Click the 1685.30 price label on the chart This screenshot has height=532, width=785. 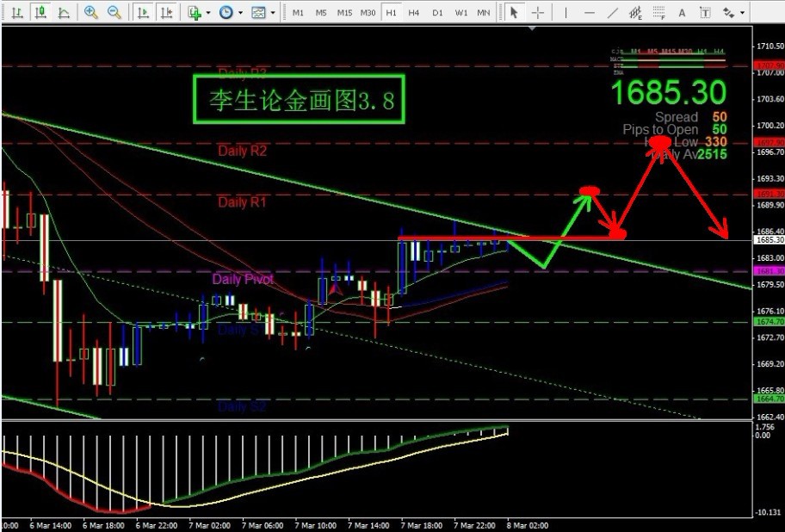[669, 92]
